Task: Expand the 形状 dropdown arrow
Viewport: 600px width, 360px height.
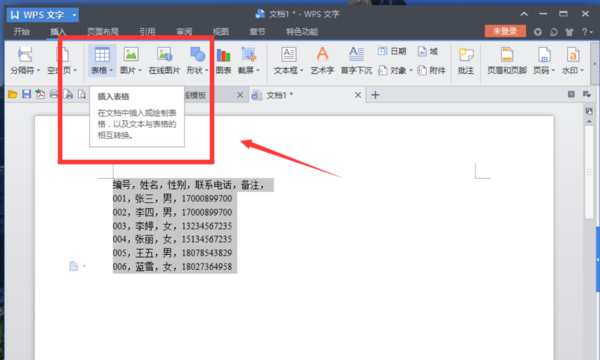Action: click(207, 70)
